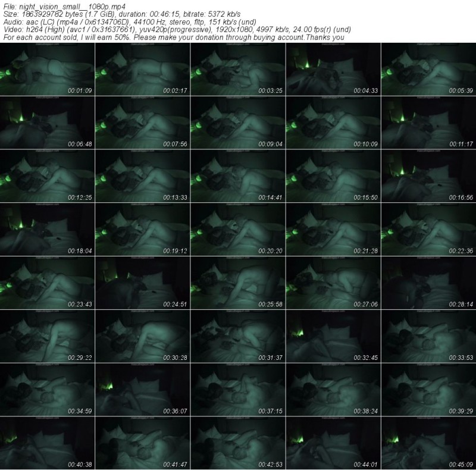Open the thumbnail at 00:28:14

428,283
